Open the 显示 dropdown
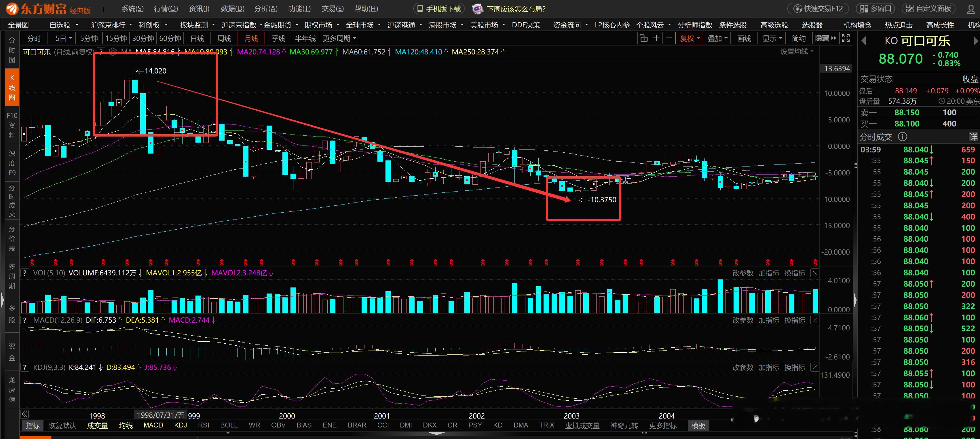980x439 pixels. tap(772, 38)
